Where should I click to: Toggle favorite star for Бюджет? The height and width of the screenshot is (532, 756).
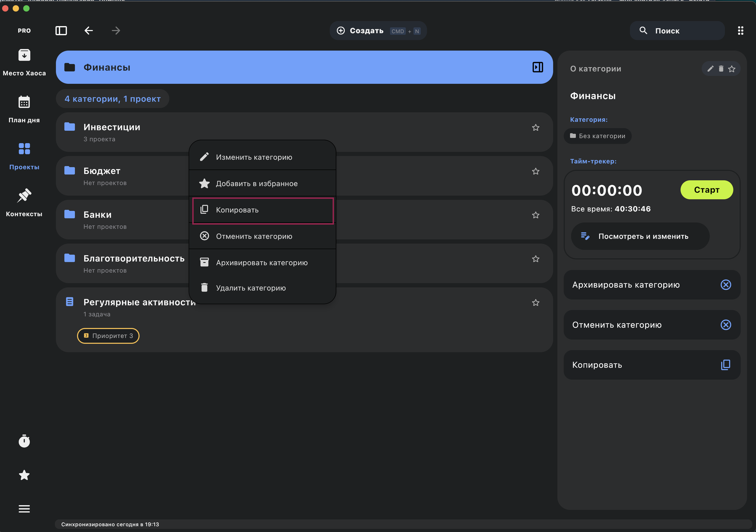535,172
